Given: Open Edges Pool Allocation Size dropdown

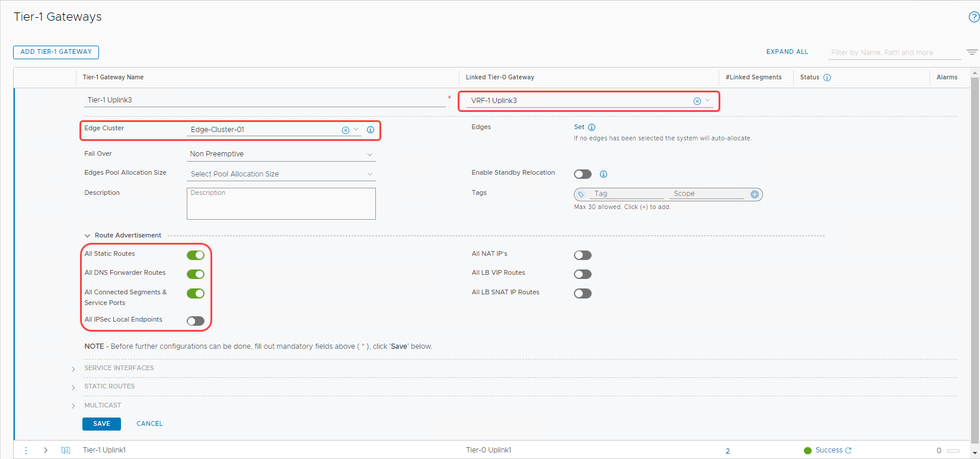Looking at the screenshot, I should (x=281, y=174).
